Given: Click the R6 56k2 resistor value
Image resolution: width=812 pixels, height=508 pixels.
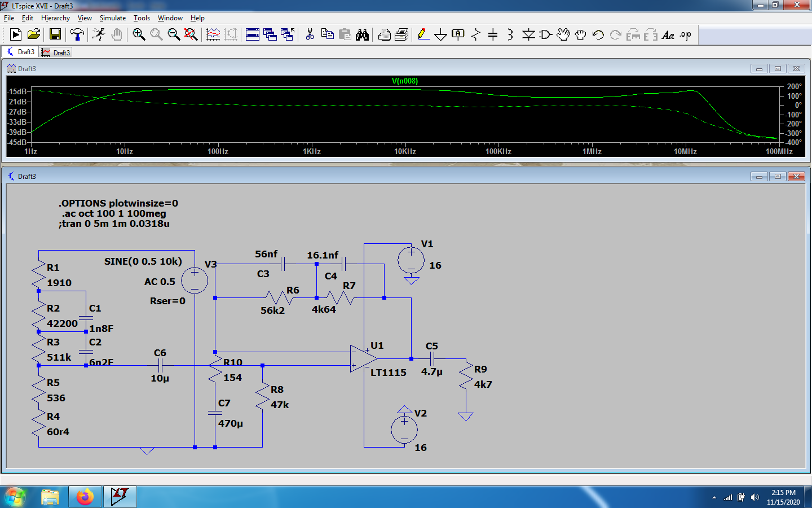Looking at the screenshot, I should click(272, 310).
